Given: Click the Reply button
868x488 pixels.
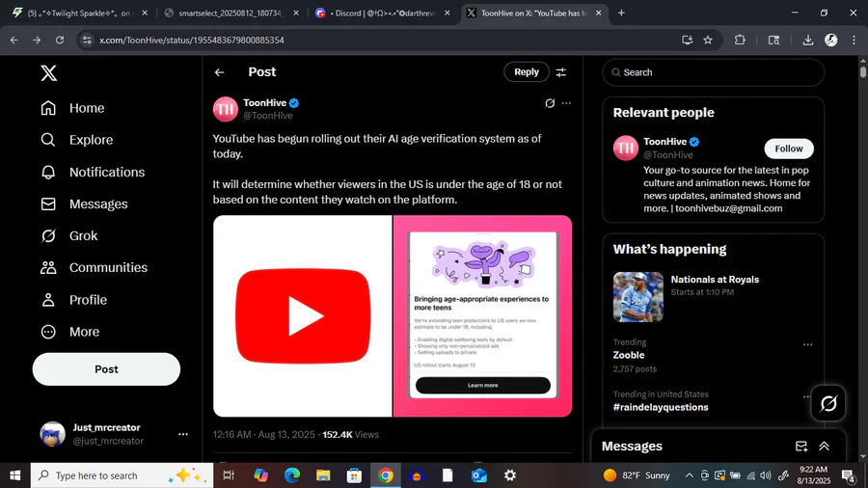Looking at the screenshot, I should point(526,72).
